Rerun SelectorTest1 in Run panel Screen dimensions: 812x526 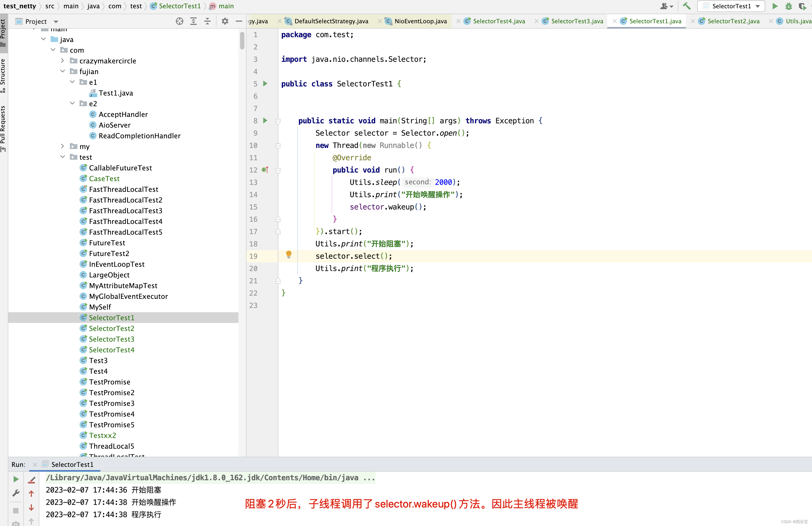[x=16, y=479]
